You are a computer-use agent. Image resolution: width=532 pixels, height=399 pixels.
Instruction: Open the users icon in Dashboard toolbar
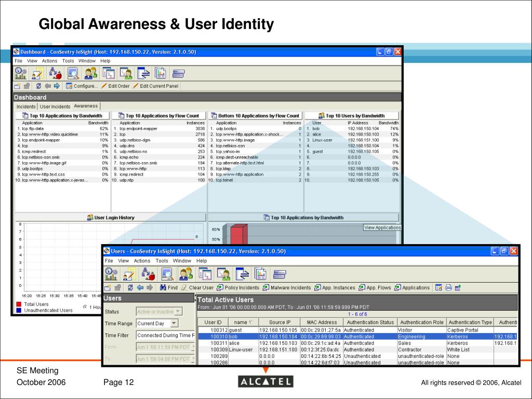90,73
